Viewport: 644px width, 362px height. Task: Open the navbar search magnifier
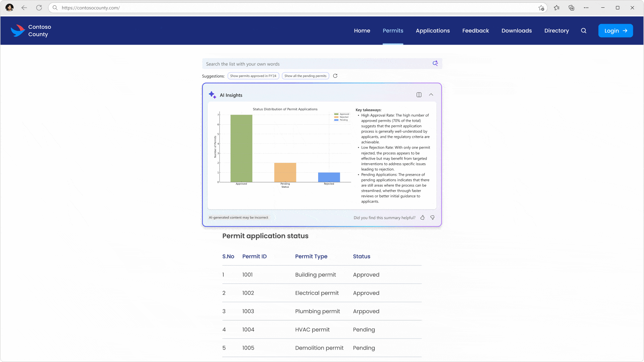[584, 31]
